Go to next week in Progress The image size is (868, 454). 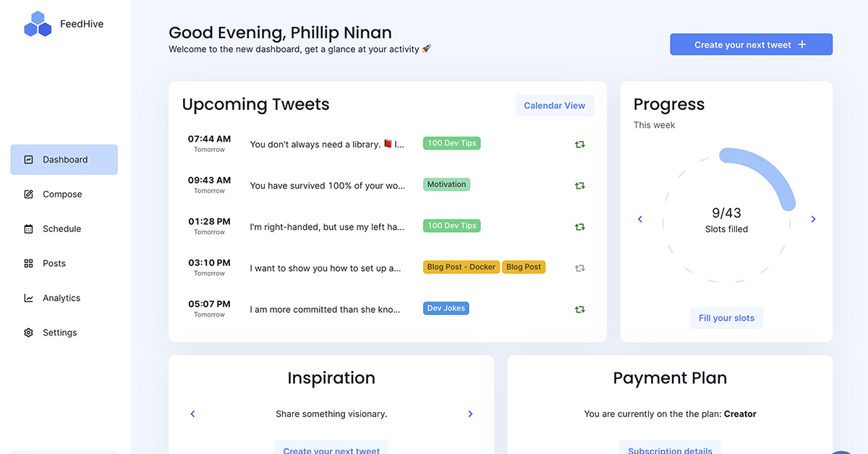pos(813,219)
